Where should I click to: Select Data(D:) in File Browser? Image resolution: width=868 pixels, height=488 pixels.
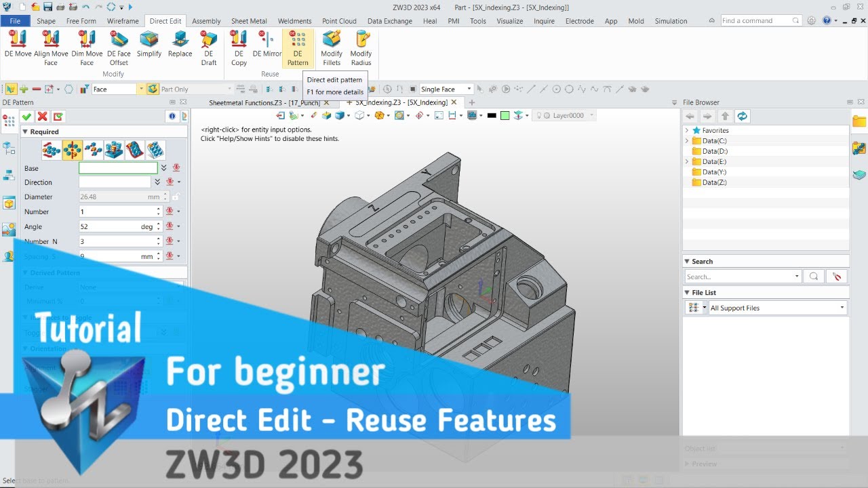click(x=715, y=151)
